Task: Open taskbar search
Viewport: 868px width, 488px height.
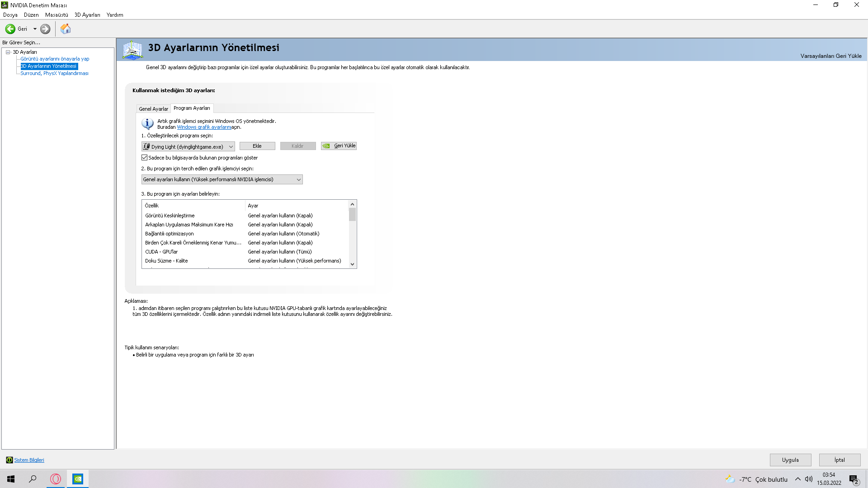Action: pyautogui.click(x=33, y=479)
